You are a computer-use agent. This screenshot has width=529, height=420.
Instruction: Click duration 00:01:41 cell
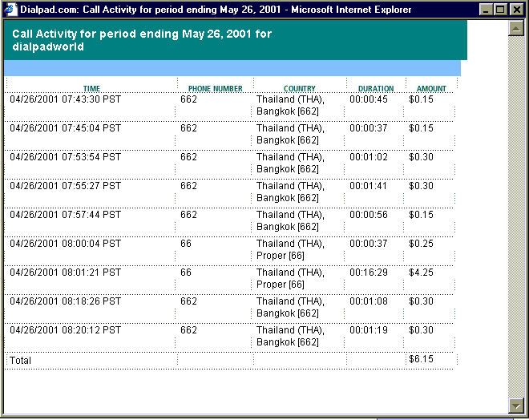pos(369,186)
